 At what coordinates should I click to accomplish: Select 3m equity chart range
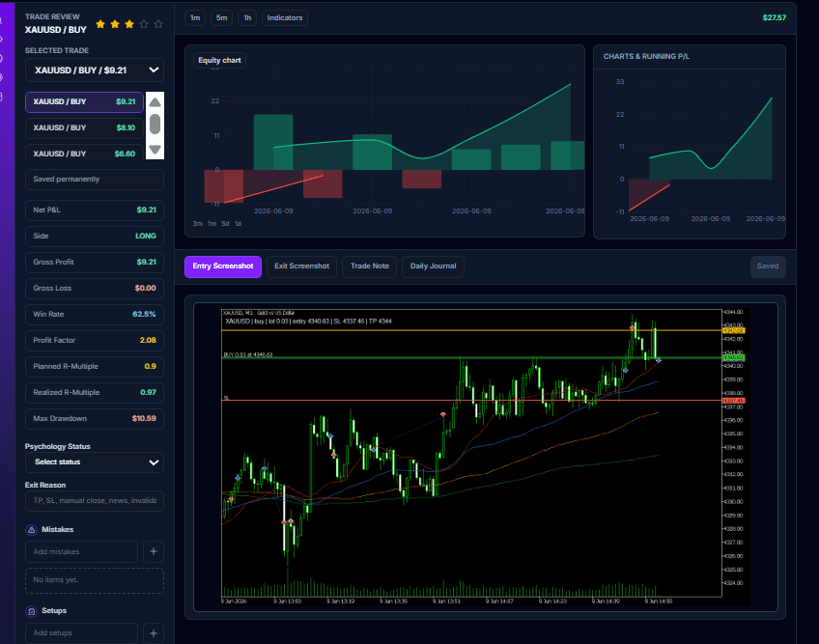click(197, 224)
